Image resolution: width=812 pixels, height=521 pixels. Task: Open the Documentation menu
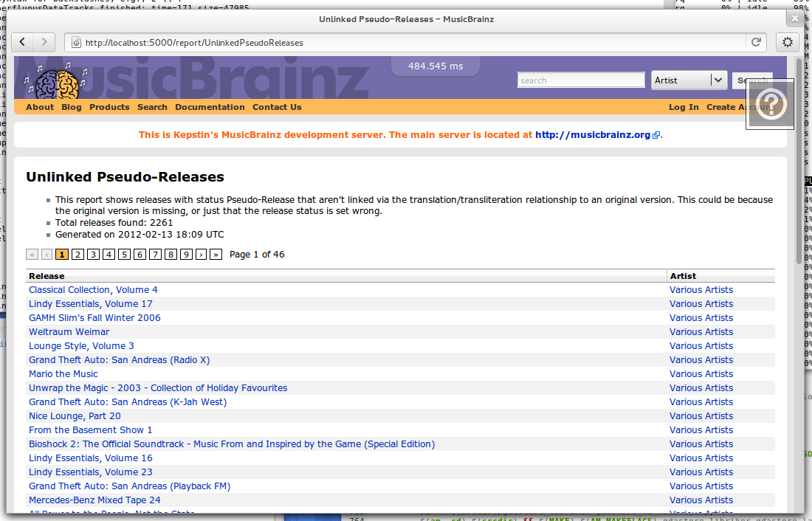[x=210, y=107]
